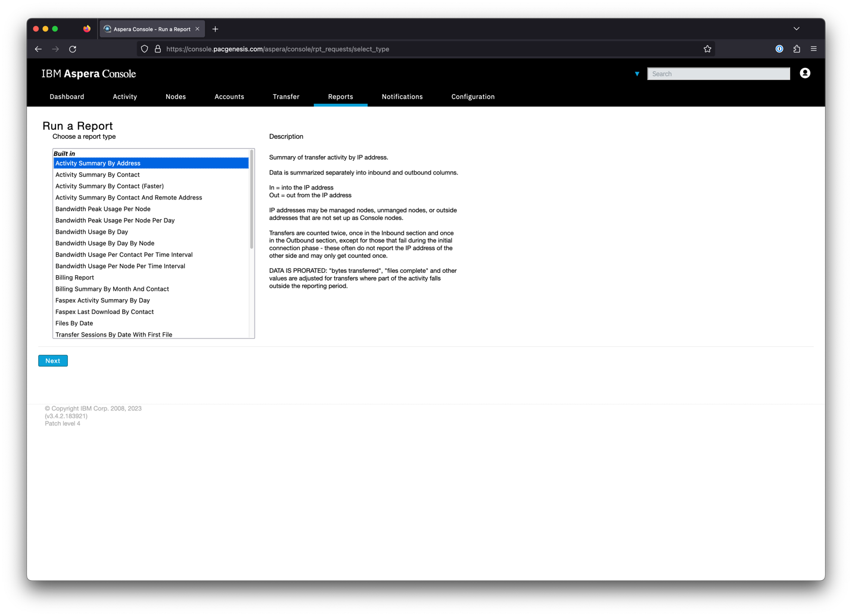Choose Activity Summary By Contact (Faster)
Screen dimensions: 852x616
tap(151, 186)
